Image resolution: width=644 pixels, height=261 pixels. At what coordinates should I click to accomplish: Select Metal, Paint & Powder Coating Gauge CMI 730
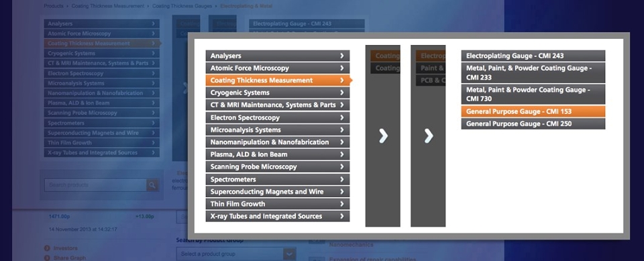click(533, 94)
